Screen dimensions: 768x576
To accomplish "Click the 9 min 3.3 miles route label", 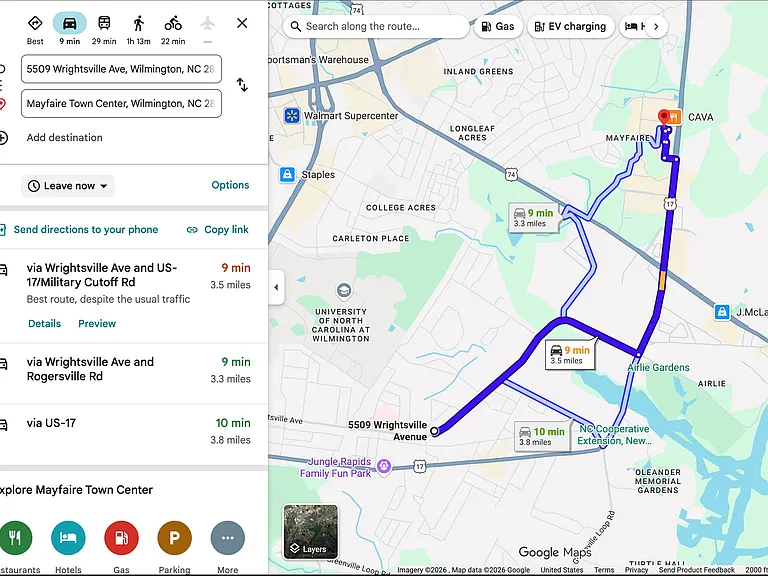I will click(533, 217).
